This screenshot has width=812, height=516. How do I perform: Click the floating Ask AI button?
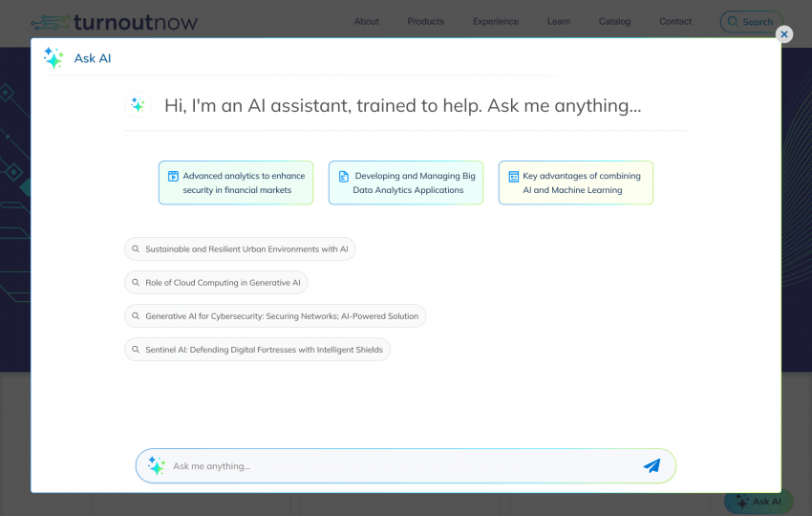click(x=759, y=501)
